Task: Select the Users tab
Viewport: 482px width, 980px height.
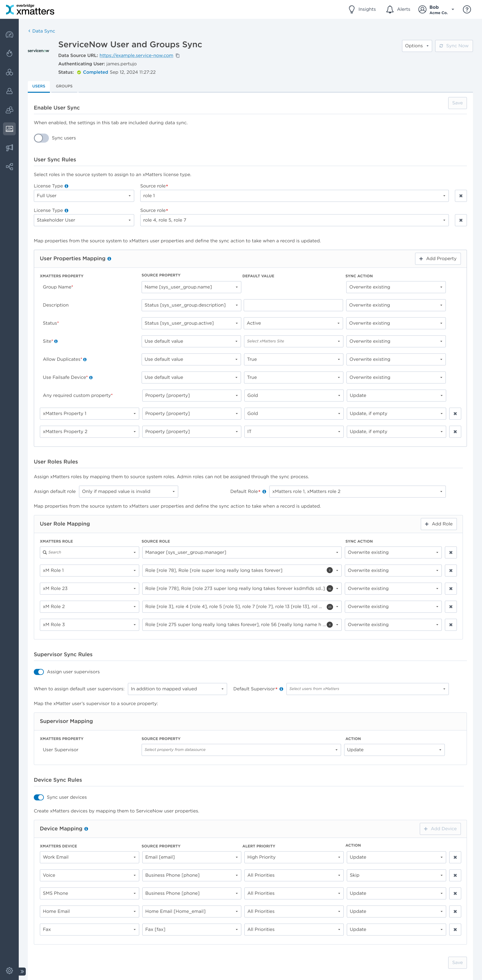Action: [x=38, y=86]
